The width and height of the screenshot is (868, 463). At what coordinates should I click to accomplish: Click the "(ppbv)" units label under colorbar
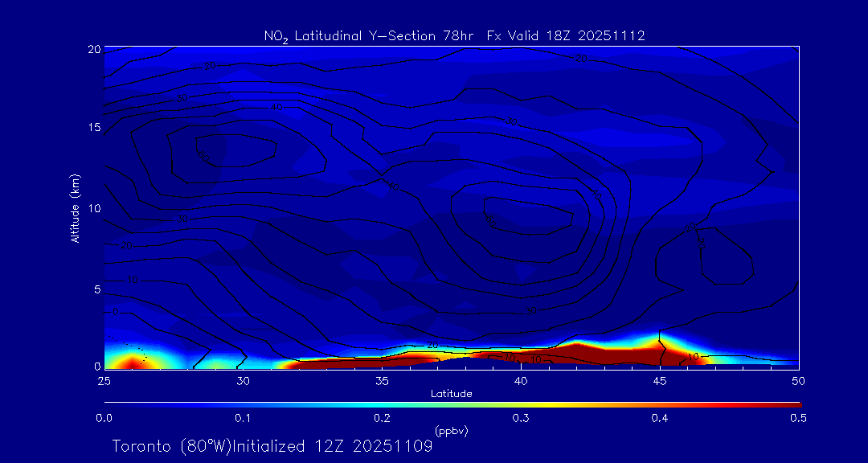pos(451,431)
